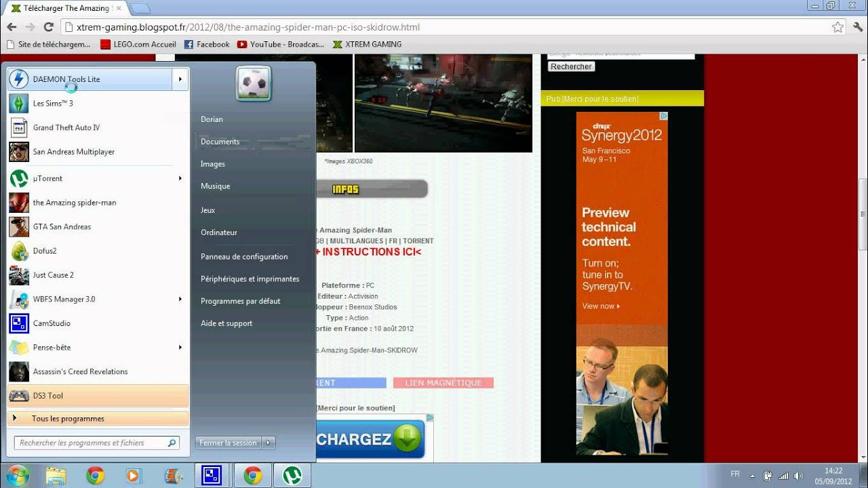Click the LIEN MAGNÉTIQUE button
Image resolution: width=868 pixels, height=488 pixels.
tap(443, 383)
